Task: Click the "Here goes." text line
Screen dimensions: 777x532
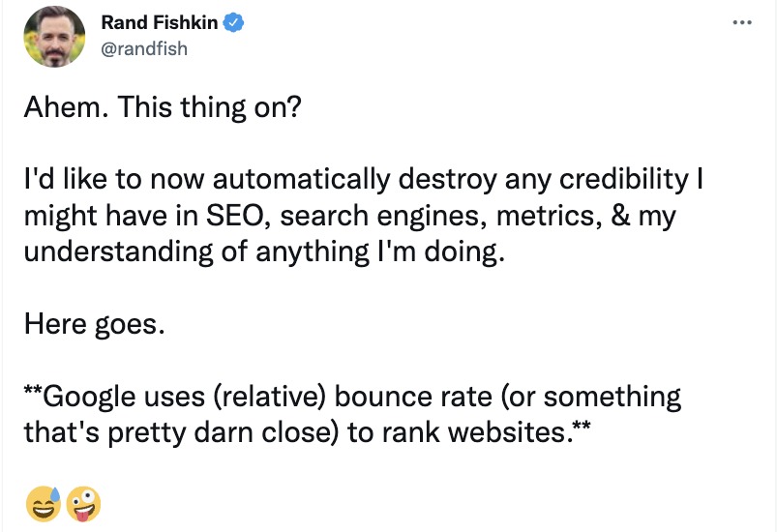Action: click(95, 324)
